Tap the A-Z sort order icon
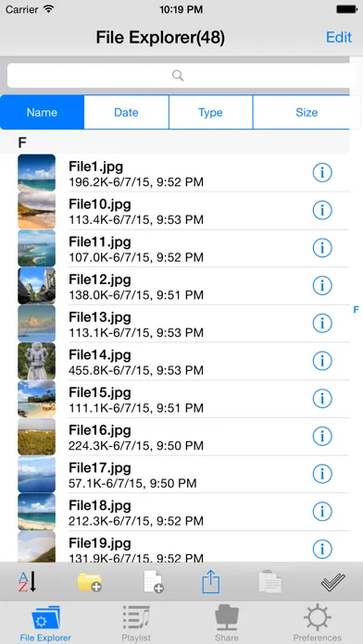The height and width of the screenshot is (644, 363). pyautogui.click(x=28, y=582)
